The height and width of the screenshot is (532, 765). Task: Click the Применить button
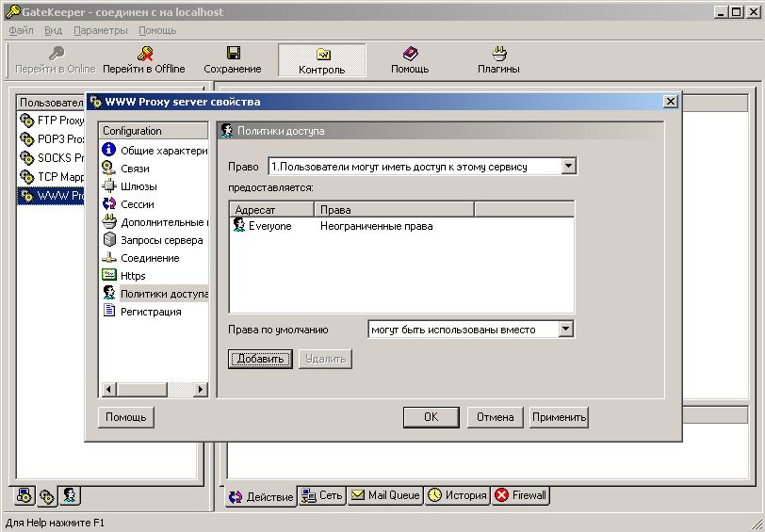[559, 417]
